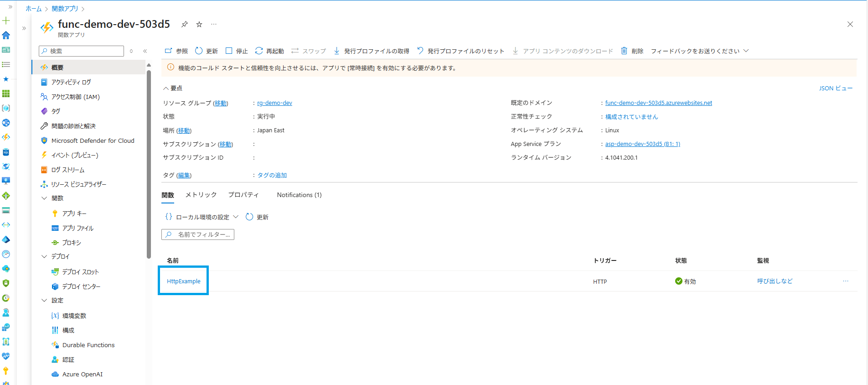Mark func-demo-dev-503d5 as favorite star
The image size is (868, 385).
click(x=199, y=24)
